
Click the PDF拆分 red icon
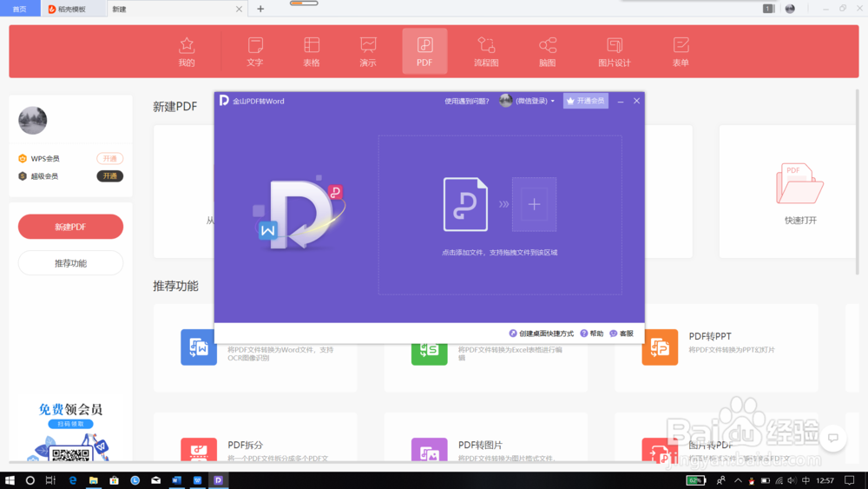click(199, 450)
